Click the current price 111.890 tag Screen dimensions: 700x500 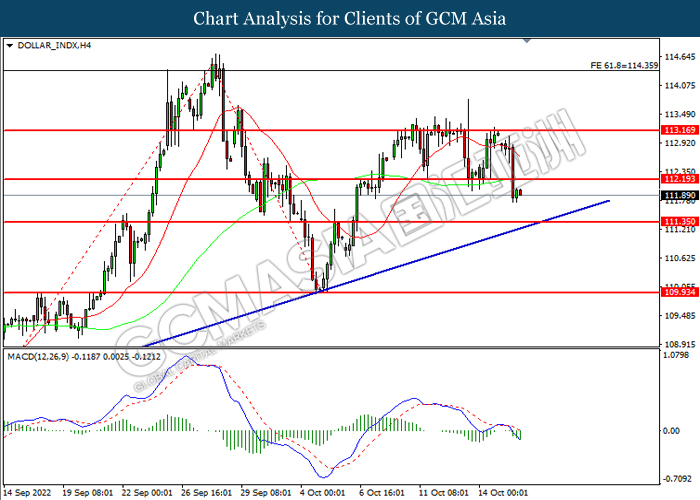click(679, 196)
